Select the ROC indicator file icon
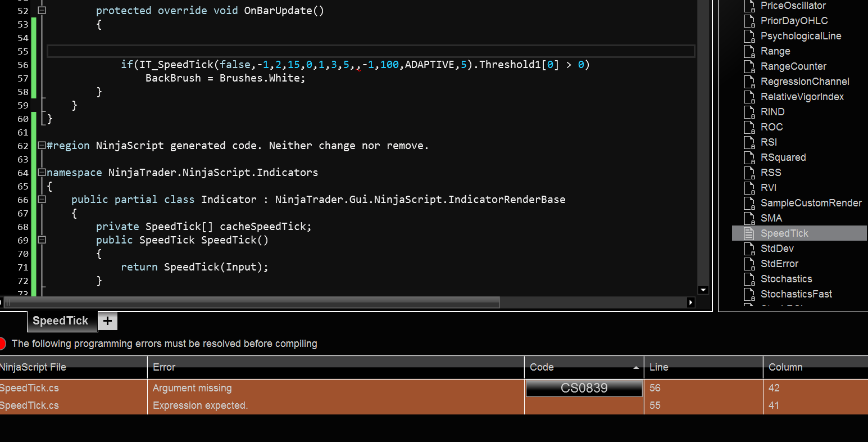This screenshot has width=868, height=442. [x=749, y=127]
